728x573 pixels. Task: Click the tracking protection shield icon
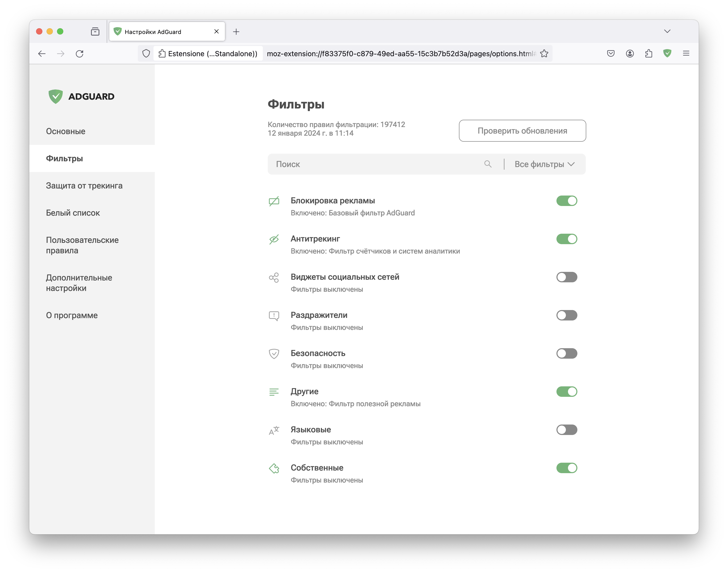coord(146,53)
